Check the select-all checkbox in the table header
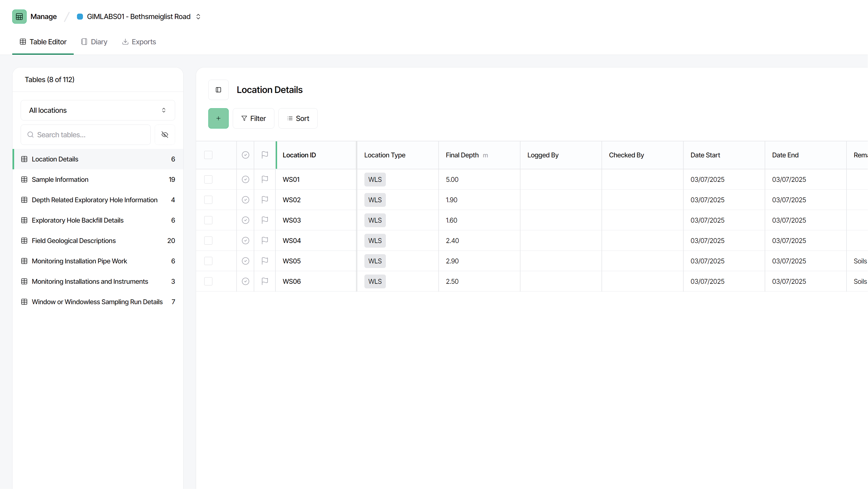The height and width of the screenshot is (489, 868). click(x=208, y=155)
